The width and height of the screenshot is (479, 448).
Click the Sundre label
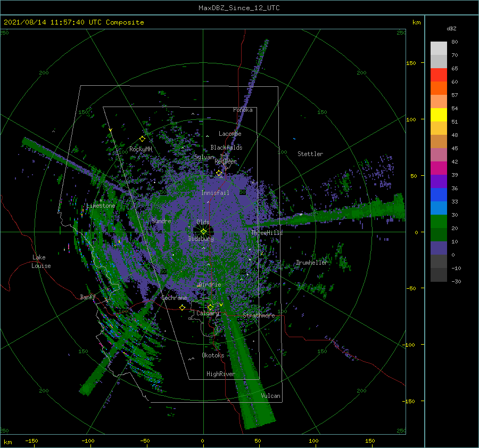tap(161, 221)
